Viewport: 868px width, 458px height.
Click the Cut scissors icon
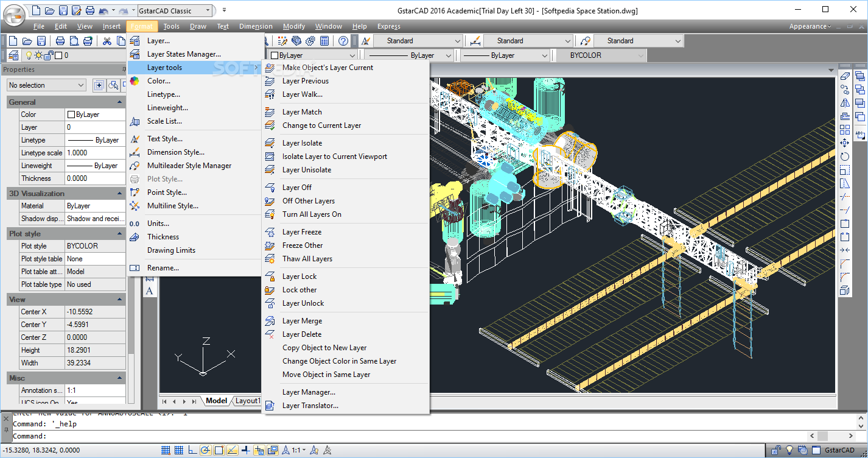point(107,41)
